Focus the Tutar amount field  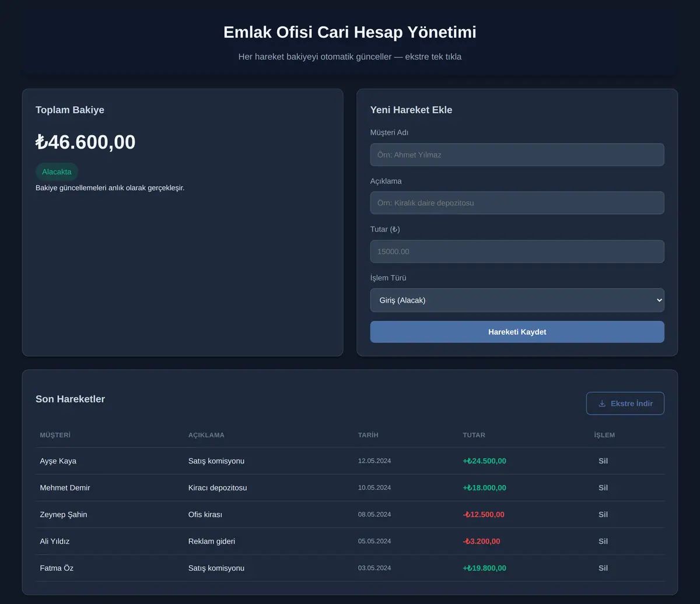tap(517, 251)
